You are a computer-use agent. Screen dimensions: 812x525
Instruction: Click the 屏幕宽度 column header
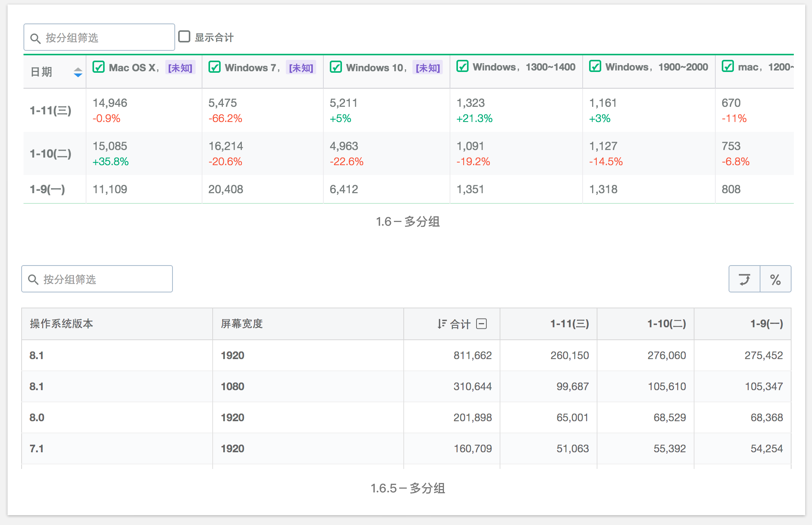(242, 324)
